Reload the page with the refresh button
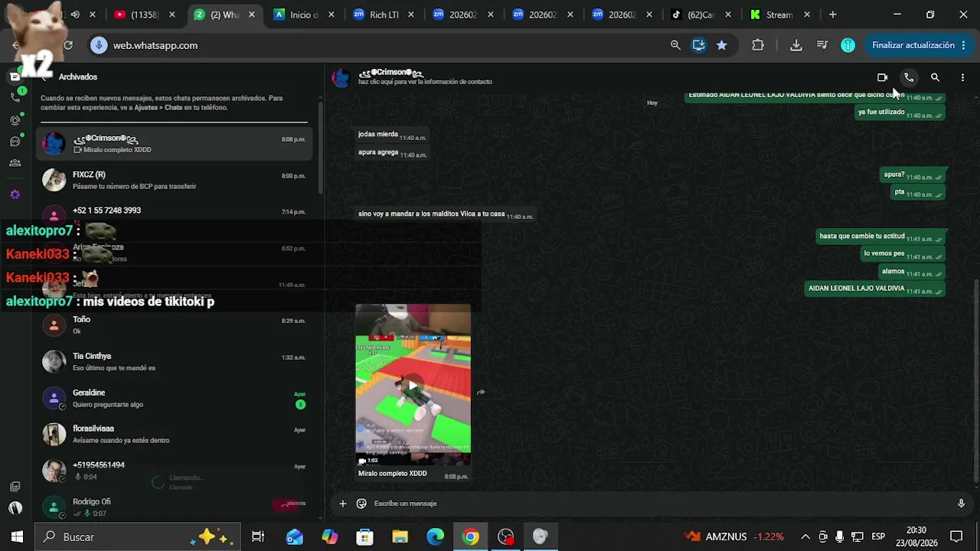Screen dimensions: 980x551 coord(68,45)
